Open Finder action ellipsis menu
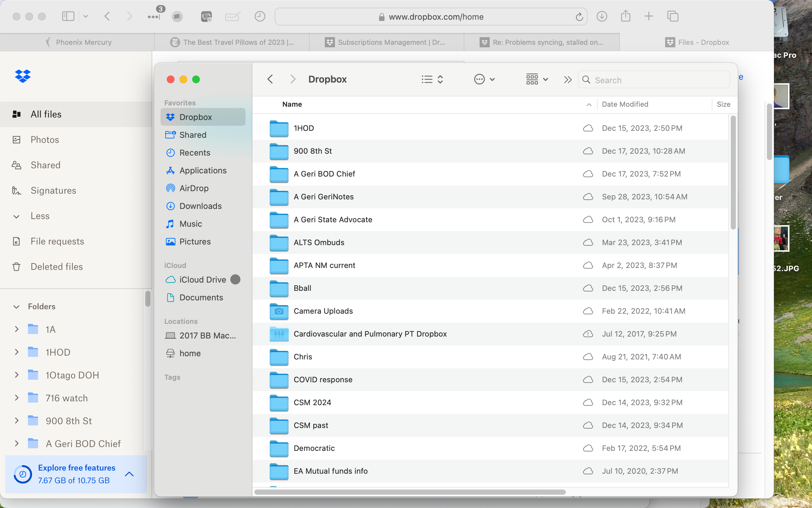 coord(484,79)
